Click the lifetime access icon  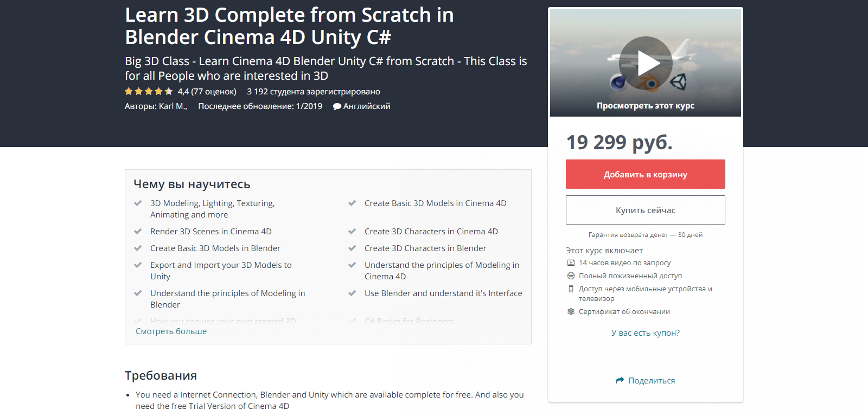[571, 276]
